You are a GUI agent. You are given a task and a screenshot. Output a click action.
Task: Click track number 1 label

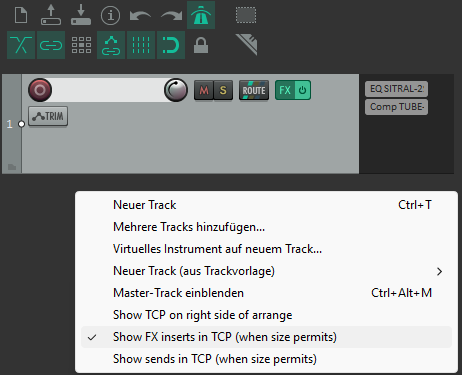click(9, 124)
